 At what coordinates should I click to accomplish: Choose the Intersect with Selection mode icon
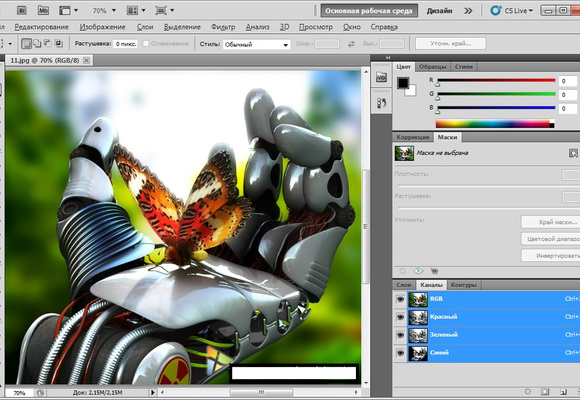click(x=58, y=44)
